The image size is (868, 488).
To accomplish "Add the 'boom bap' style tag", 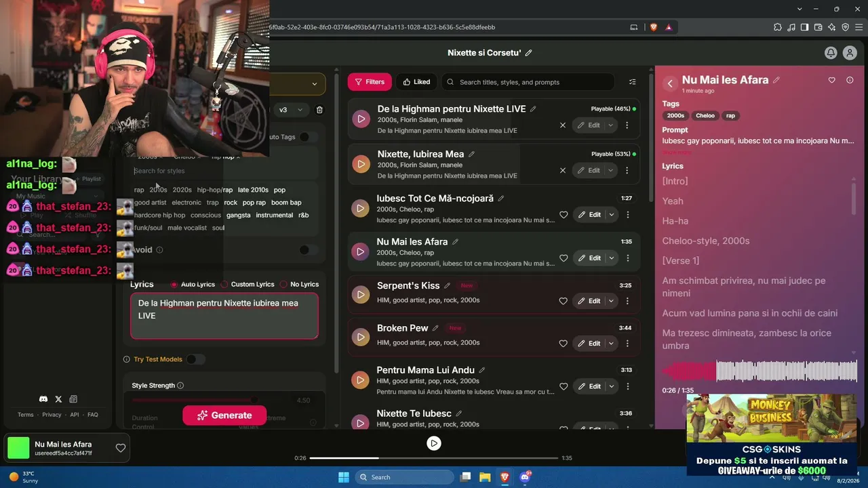I will pos(286,203).
